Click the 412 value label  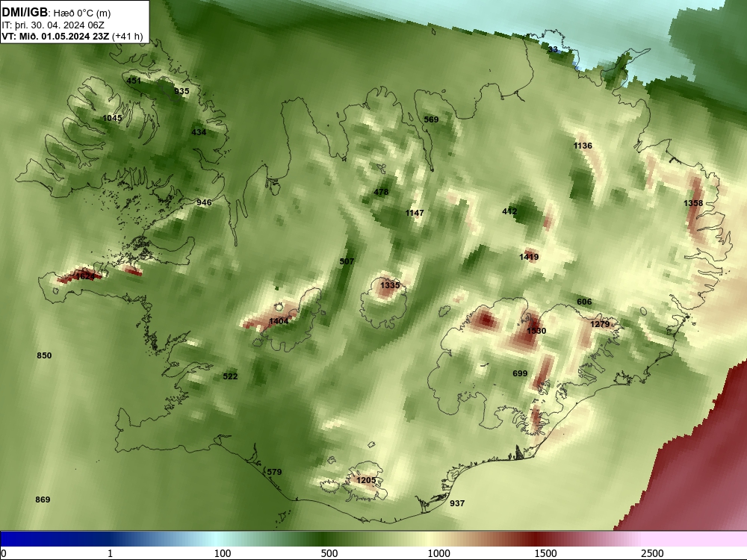[x=509, y=211]
